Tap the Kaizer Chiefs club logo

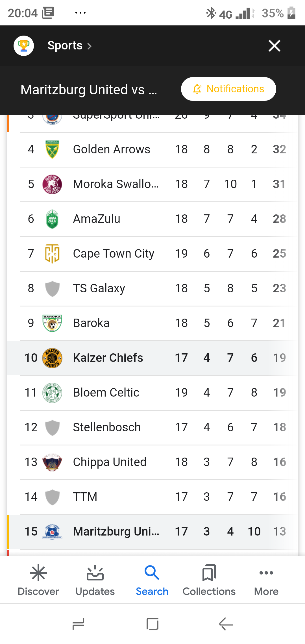click(52, 358)
